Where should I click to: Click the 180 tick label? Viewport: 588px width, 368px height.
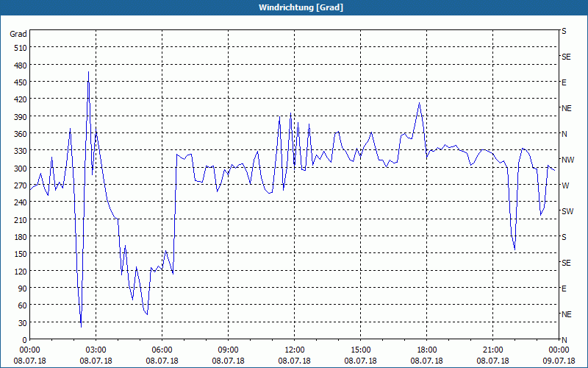21,237
